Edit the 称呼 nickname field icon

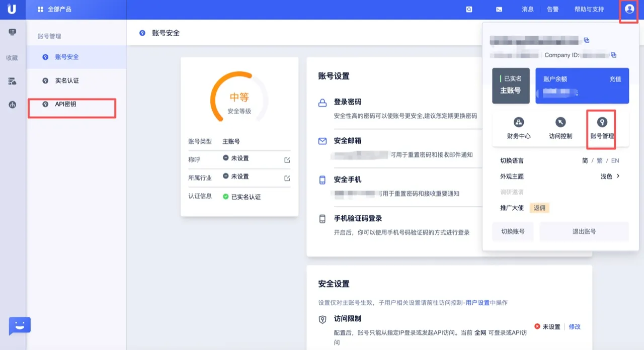[x=287, y=160]
